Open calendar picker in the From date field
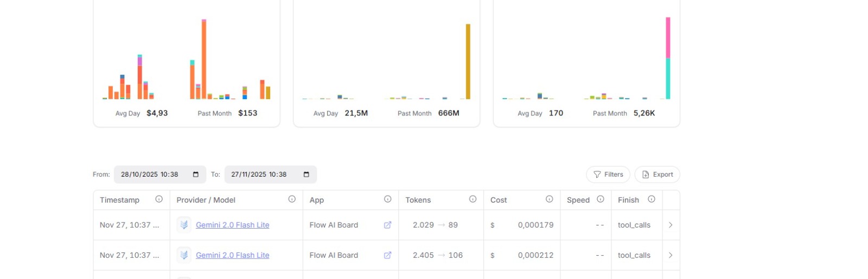868x279 pixels. click(x=196, y=174)
